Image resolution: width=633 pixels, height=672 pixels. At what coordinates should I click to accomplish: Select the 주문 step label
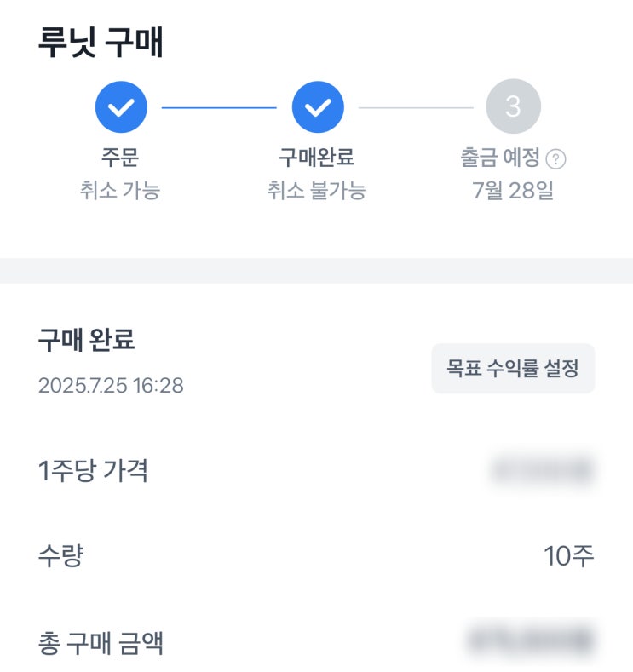(x=119, y=158)
